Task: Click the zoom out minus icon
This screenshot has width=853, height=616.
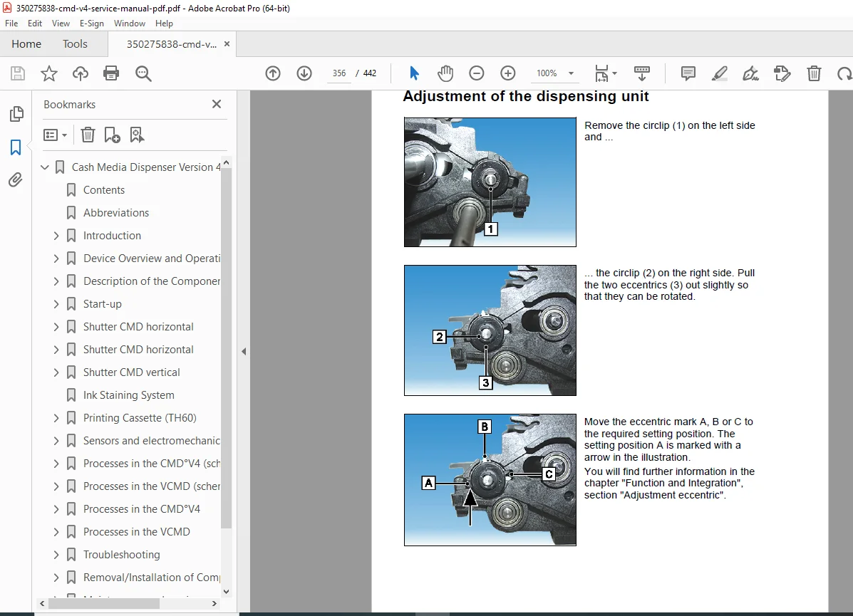Action: 477,73
